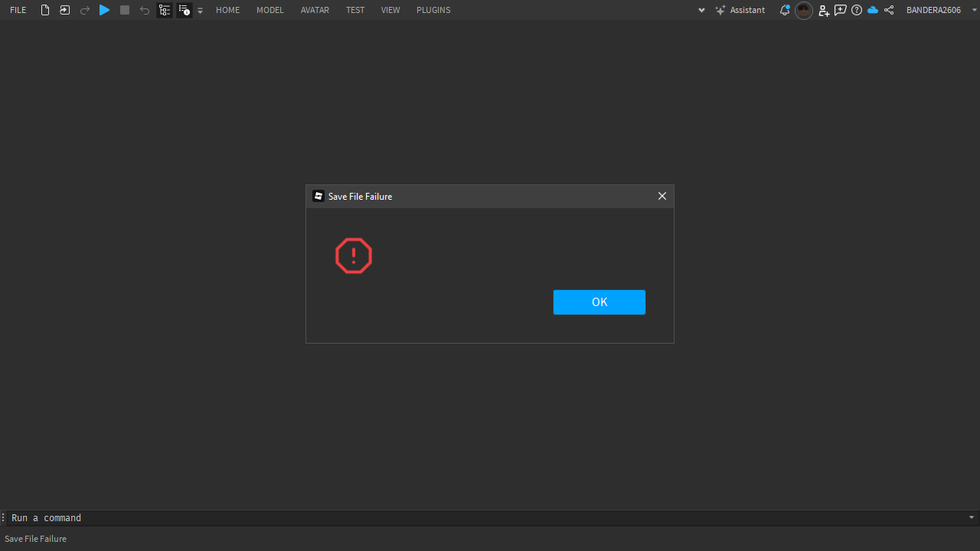
Task: Expand the toolbar overflow chevron
Action: tap(200, 10)
